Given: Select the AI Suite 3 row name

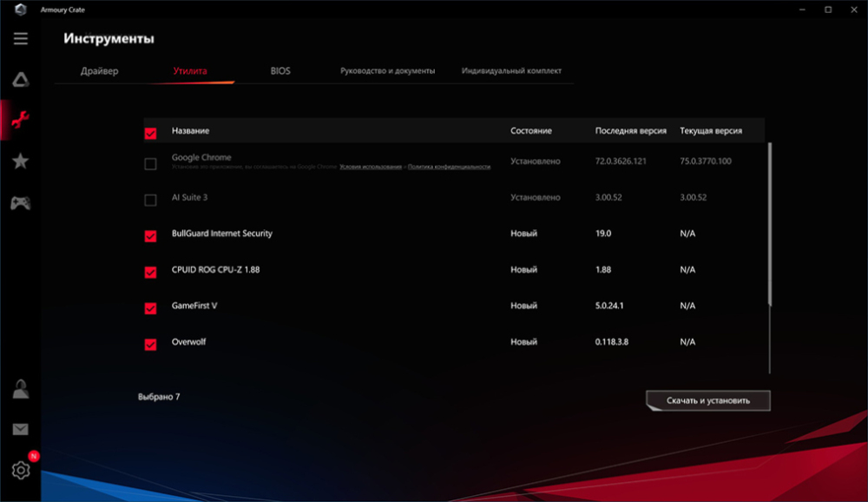Looking at the screenshot, I should click(189, 197).
